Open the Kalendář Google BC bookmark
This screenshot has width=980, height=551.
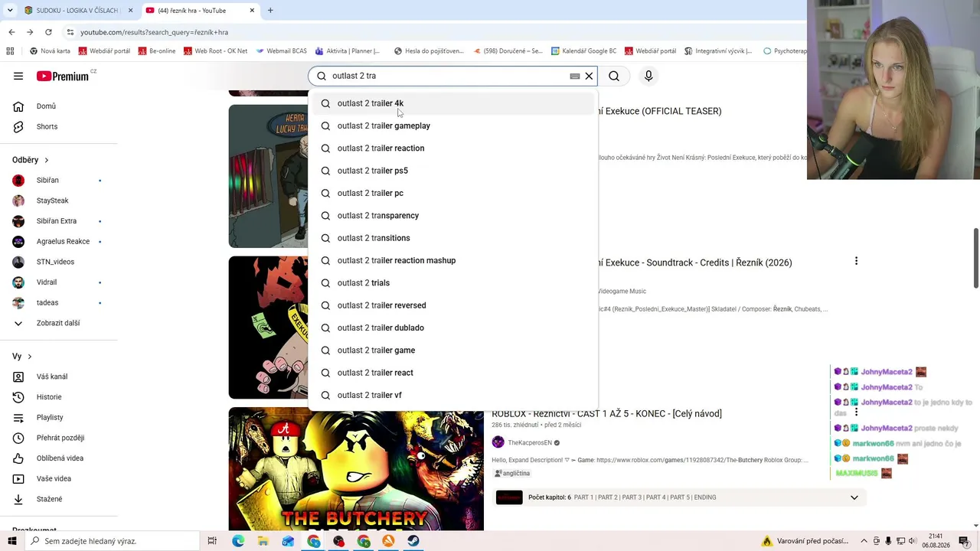[x=583, y=51]
